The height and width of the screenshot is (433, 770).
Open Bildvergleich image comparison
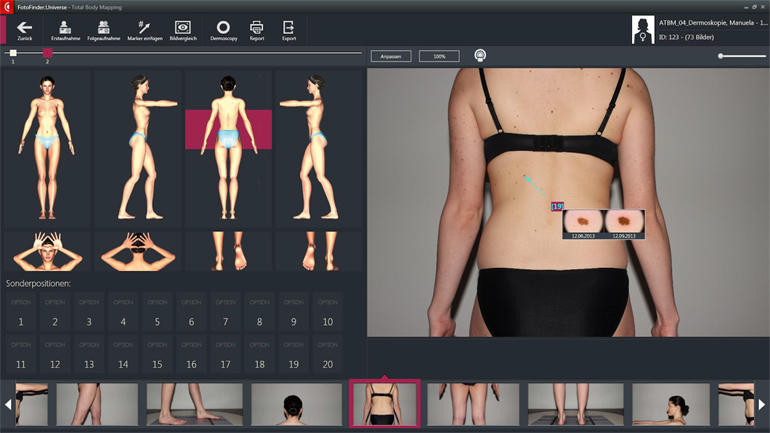click(182, 29)
